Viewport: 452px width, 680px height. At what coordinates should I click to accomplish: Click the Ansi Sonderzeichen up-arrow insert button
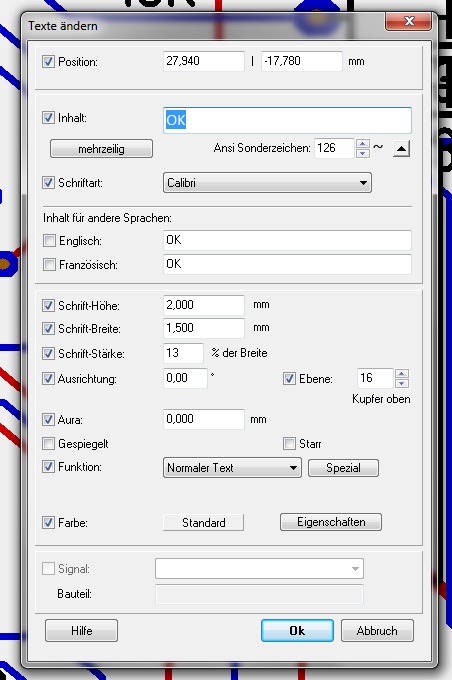pyautogui.click(x=401, y=149)
